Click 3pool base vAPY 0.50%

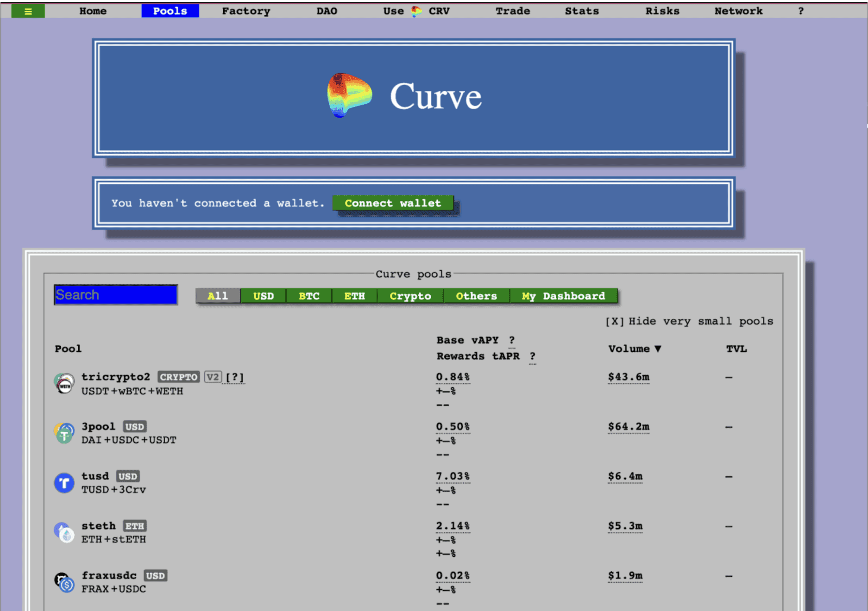453,426
